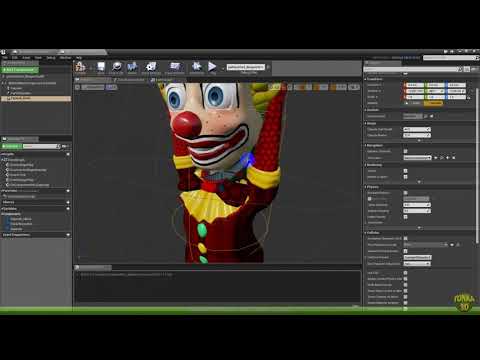Open the Help menu
Viewport: 480px width, 360px height.
(x=79, y=58)
